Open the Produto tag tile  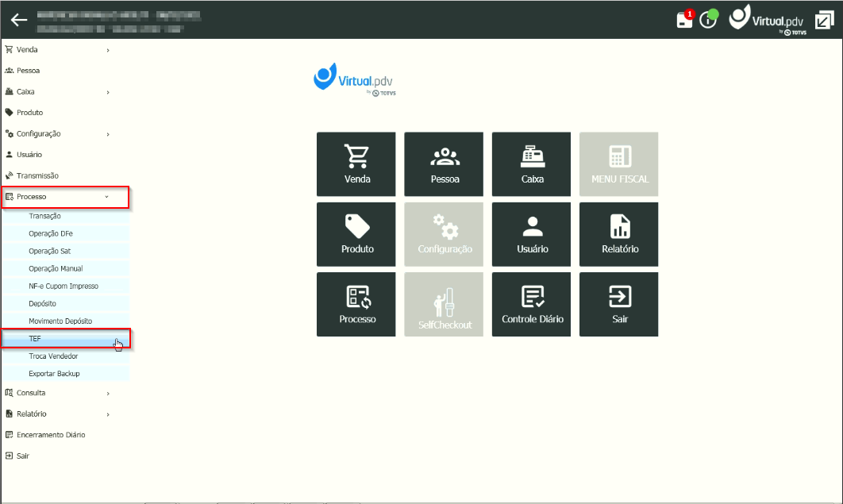click(x=356, y=234)
